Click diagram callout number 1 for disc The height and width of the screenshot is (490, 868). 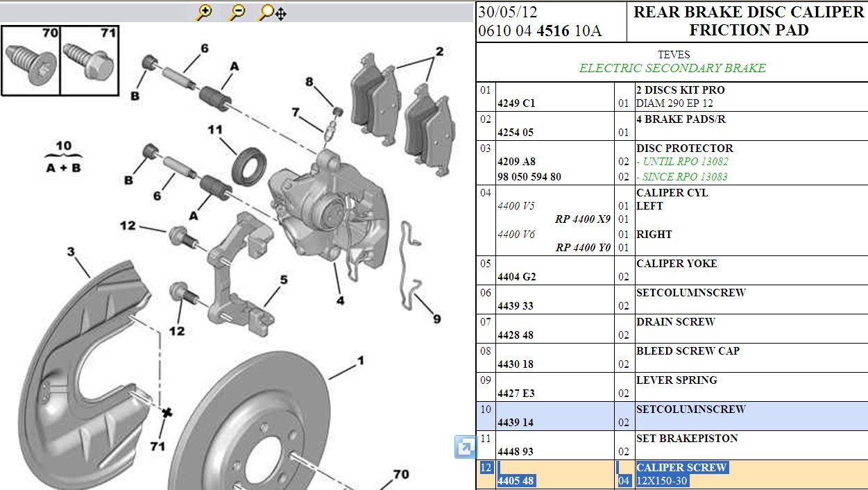click(x=361, y=362)
